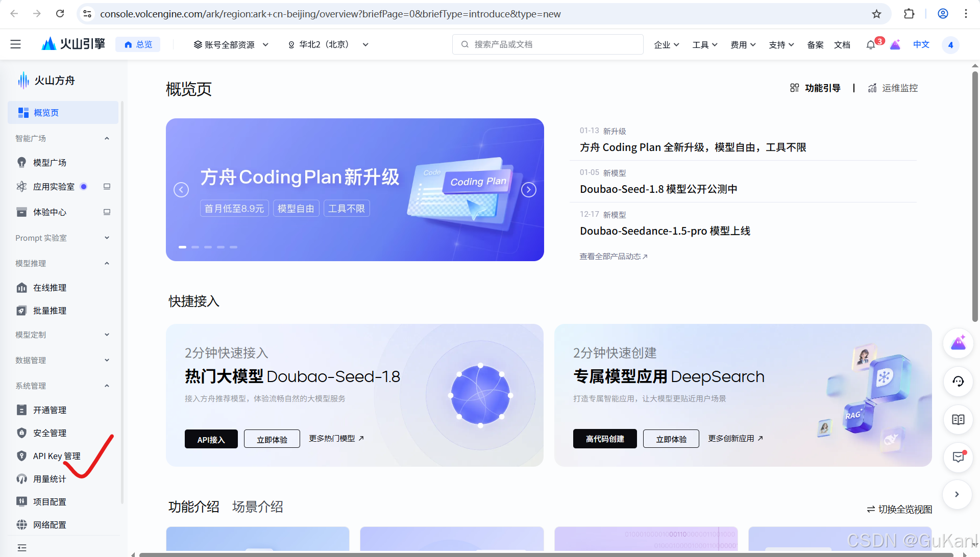This screenshot has height=557, width=980.
Task: Expand the Prompt 实验室 section
Action: coord(107,238)
